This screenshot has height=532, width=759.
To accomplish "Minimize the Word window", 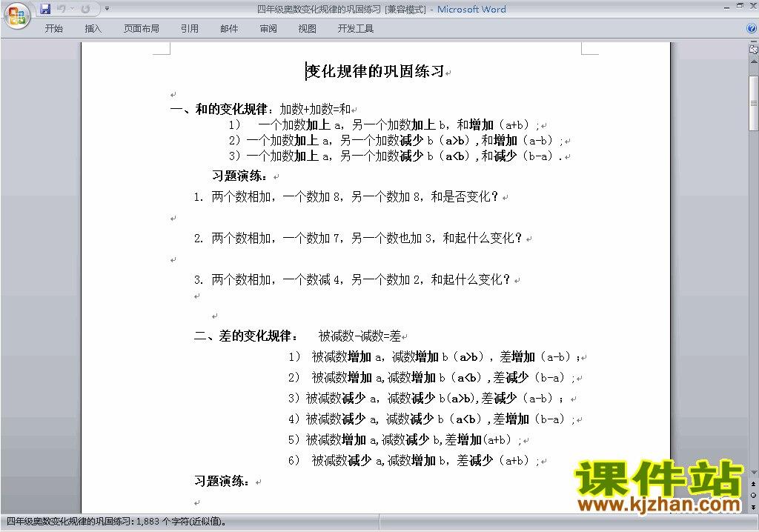I will pyautogui.click(x=726, y=7).
